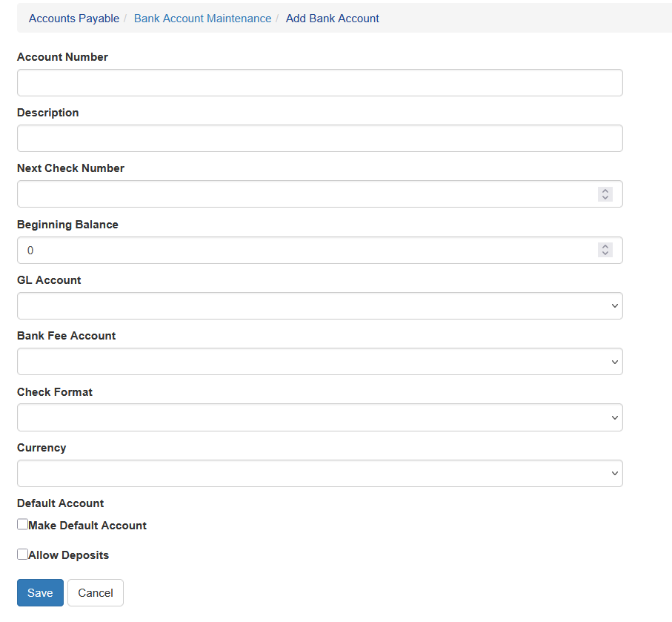Click the Add Bank Account breadcrumb
Screen dimensions: 672x622
tap(333, 19)
